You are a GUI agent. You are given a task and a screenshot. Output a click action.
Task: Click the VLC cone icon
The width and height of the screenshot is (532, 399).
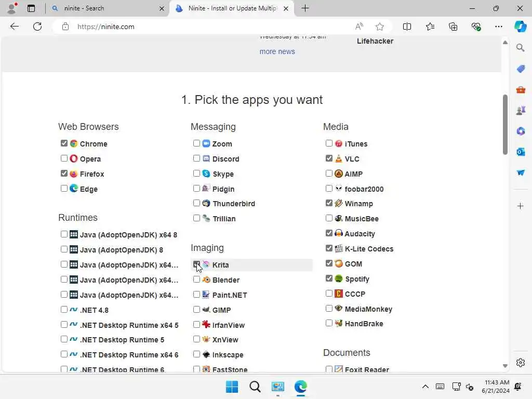pyautogui.click(x=339, y=158)
